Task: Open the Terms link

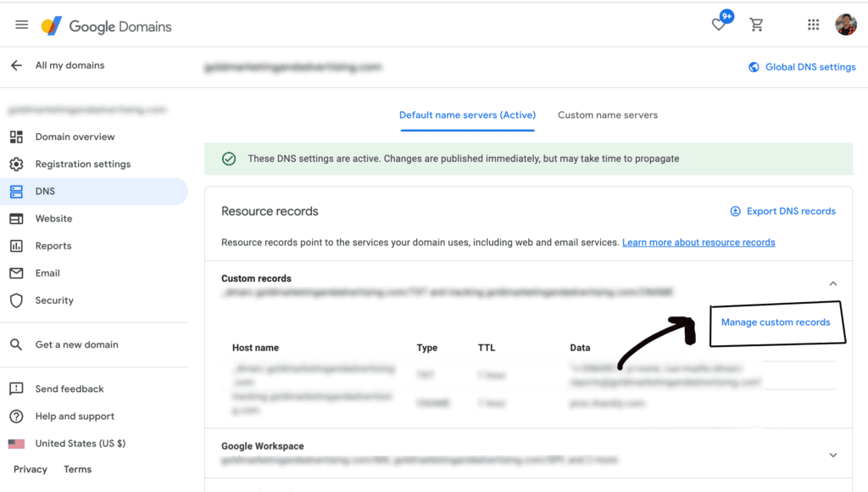Action: pos(77,469)
